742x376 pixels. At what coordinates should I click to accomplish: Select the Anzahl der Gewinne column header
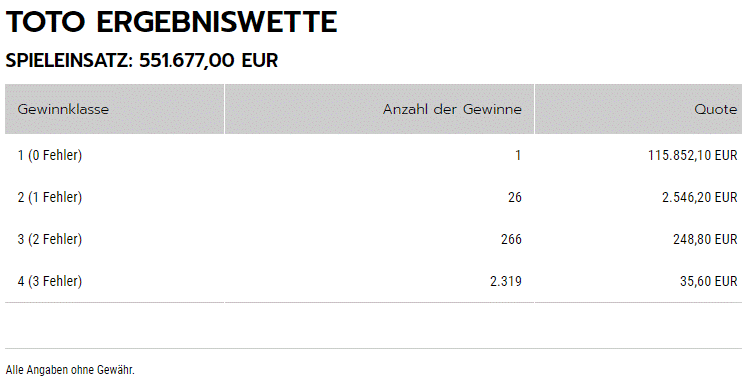click(380, 109)
